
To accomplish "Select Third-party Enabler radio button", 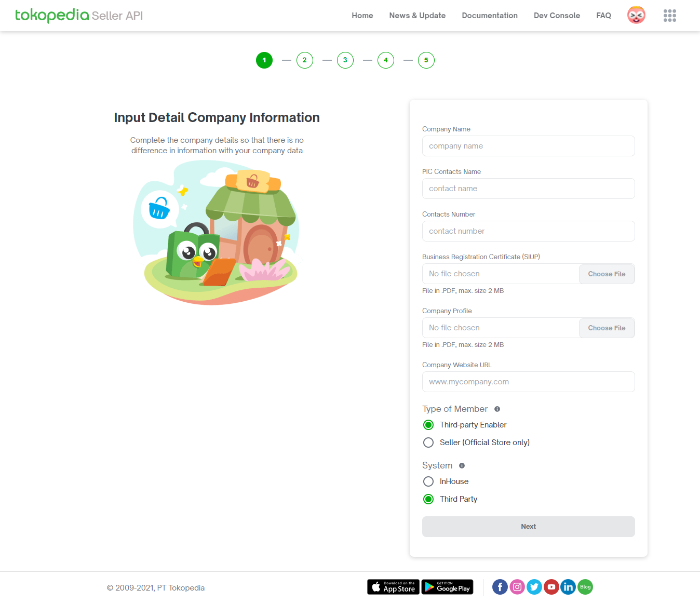I will pos(428,425).
